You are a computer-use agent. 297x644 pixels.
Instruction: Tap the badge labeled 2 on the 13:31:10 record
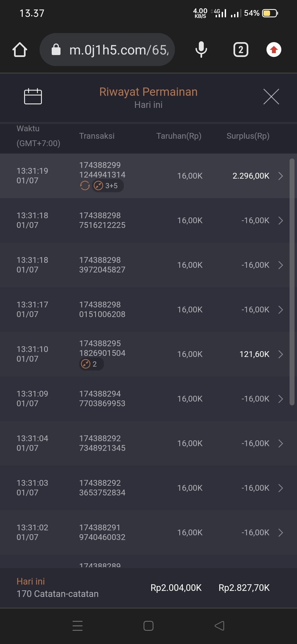[x=91, y=364]
